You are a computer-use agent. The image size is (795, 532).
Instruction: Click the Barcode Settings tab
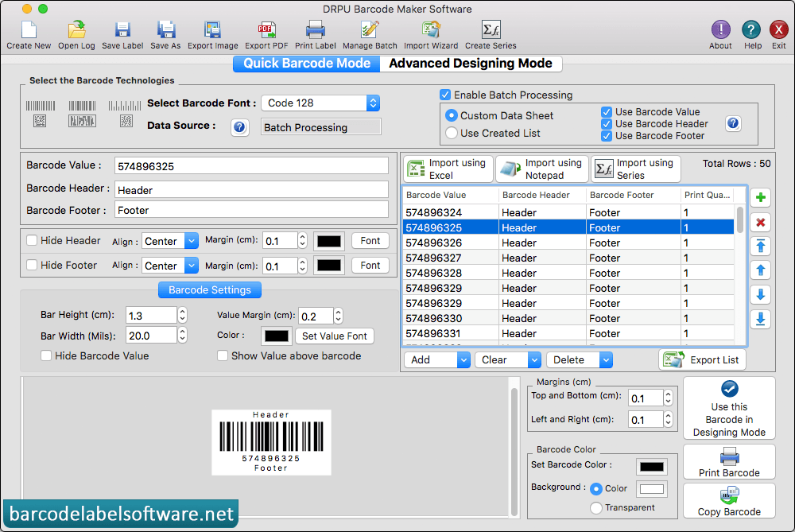[210, 289]
